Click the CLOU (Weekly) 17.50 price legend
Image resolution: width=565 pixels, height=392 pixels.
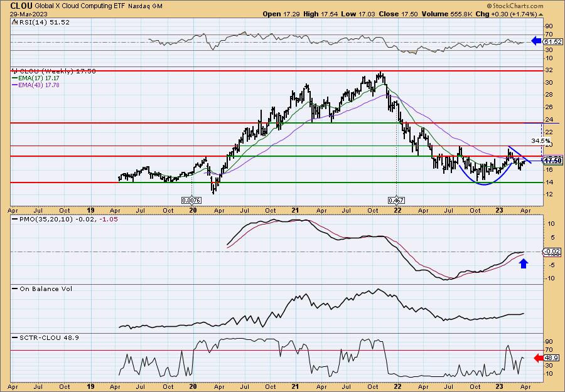click(54, 72)
